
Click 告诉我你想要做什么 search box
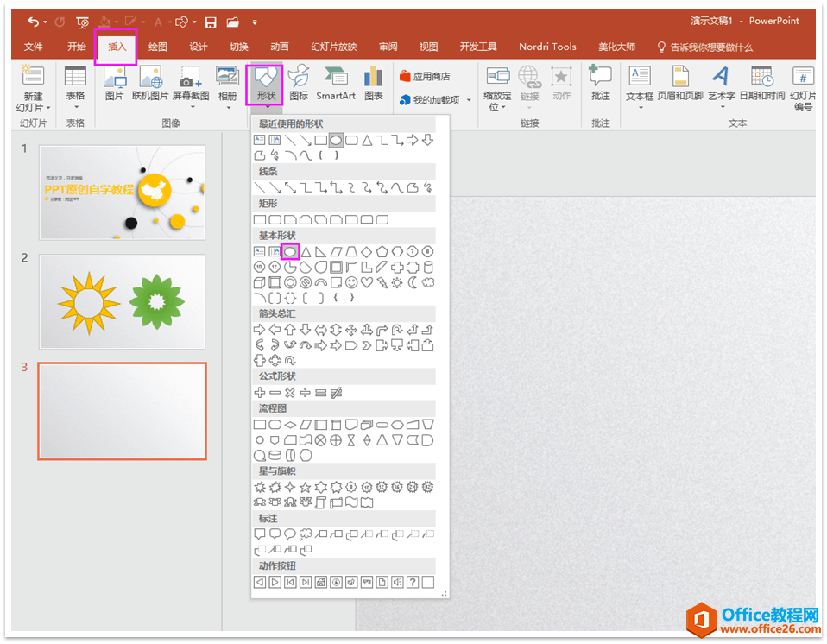tap(705, 47)
